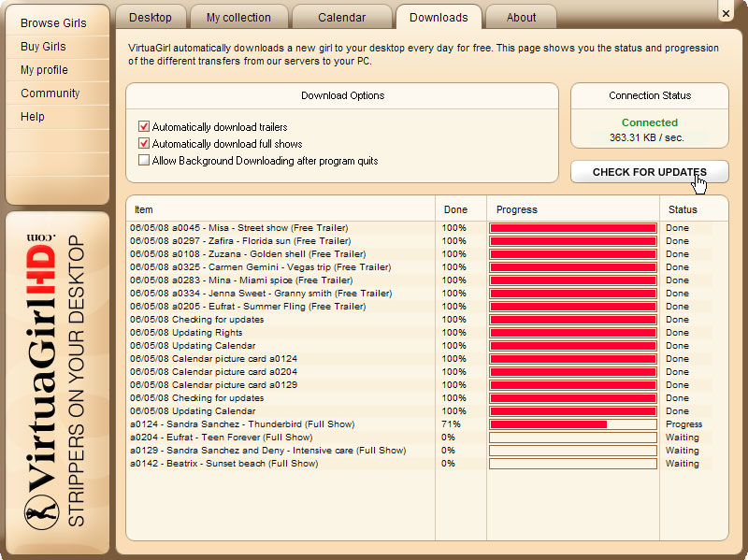Click the full progress bar for Misa Street show
Screen dimensions: 748x560
[x=573, y=228]
